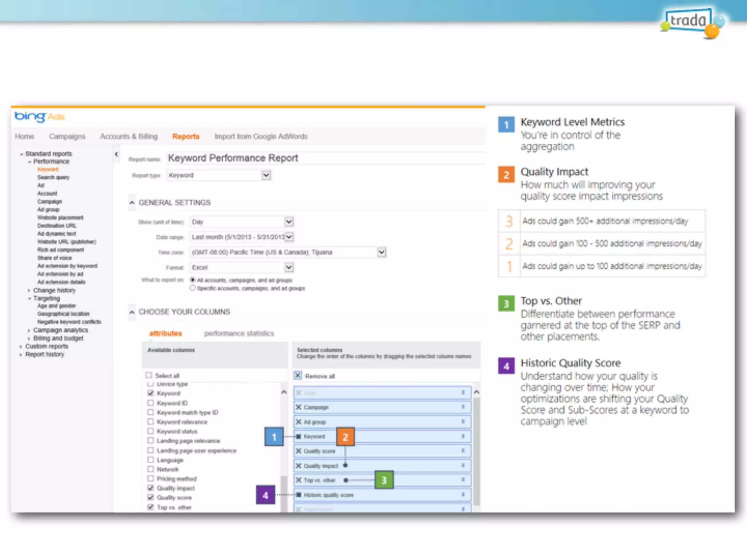Click the Remove all X icon
747x560 pixels.
click(x=298, y=376)
